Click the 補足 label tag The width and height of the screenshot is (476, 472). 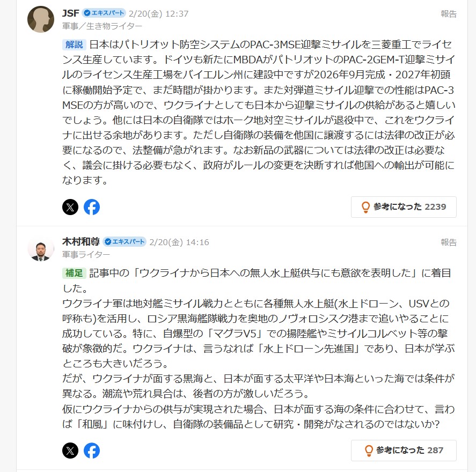[x=75, y=273]
